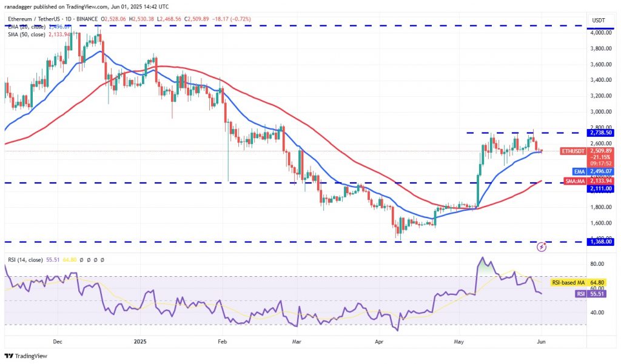Click the high price H2,530.38 value

click(141, 19)
